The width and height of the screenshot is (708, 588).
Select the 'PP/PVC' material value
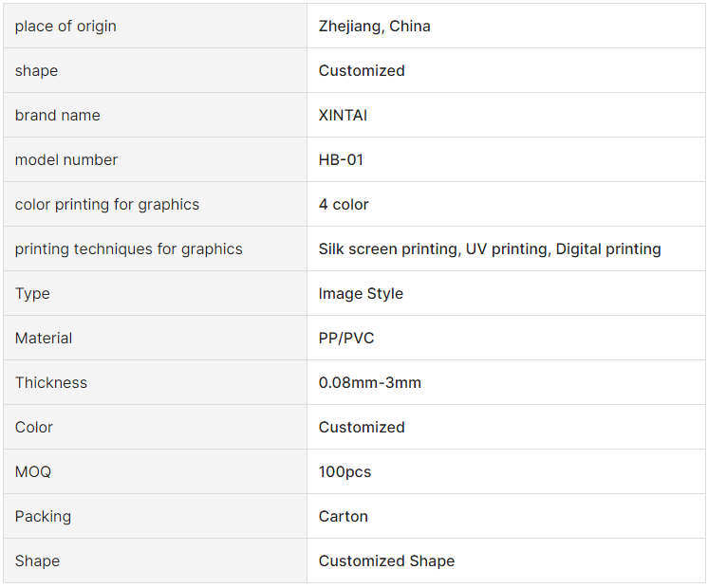(x=346, y=338)
